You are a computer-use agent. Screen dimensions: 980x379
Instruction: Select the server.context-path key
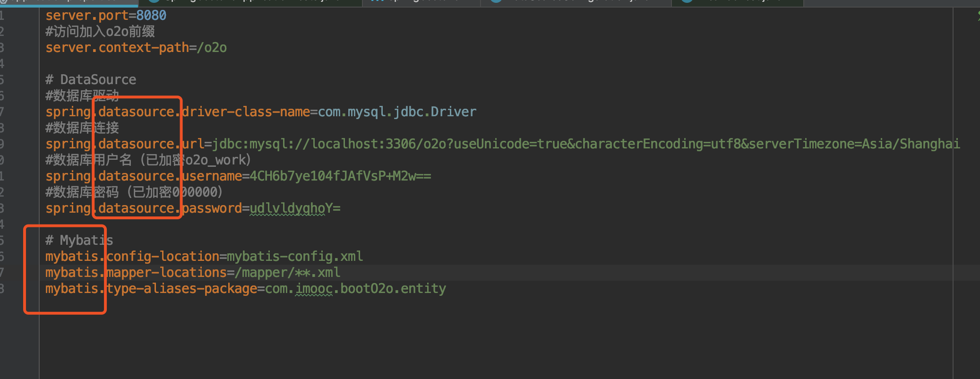pos(117,48)
